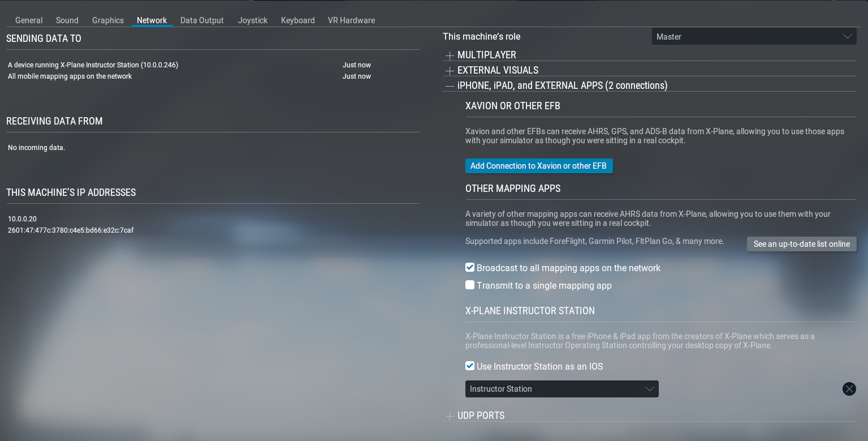
Task: Select the Network tab
Action: [152, 20]
